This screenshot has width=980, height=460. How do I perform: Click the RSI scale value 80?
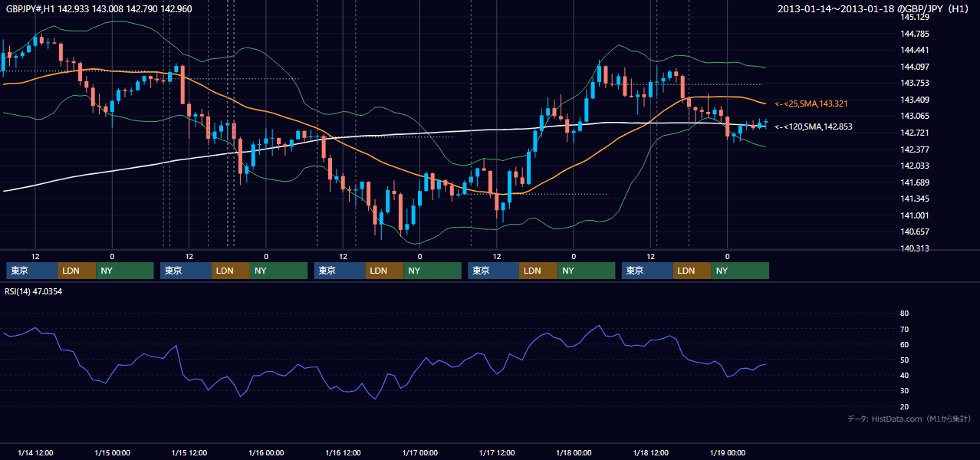(904, 314)
